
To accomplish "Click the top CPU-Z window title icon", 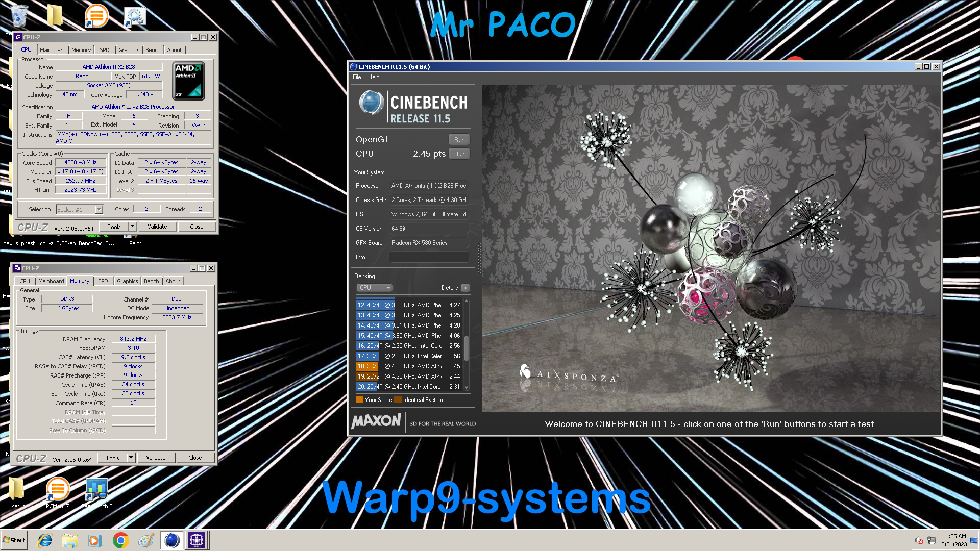I will pos(18,37).
